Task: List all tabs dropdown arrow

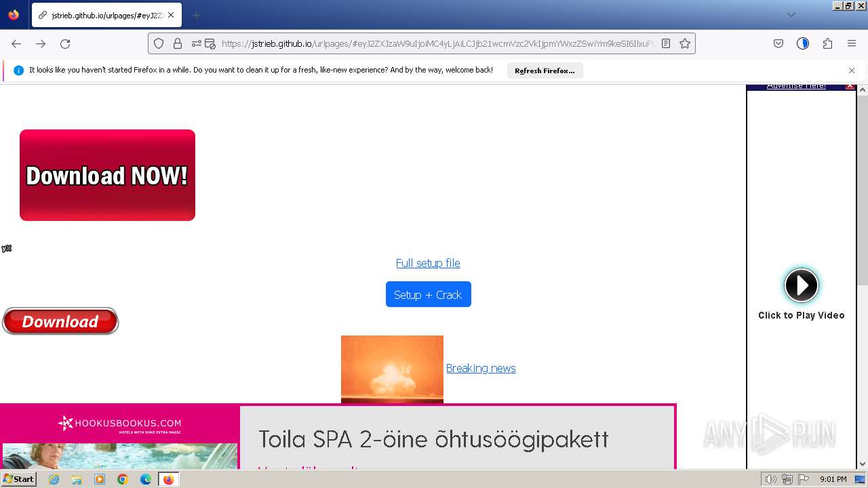Action: 791,15
